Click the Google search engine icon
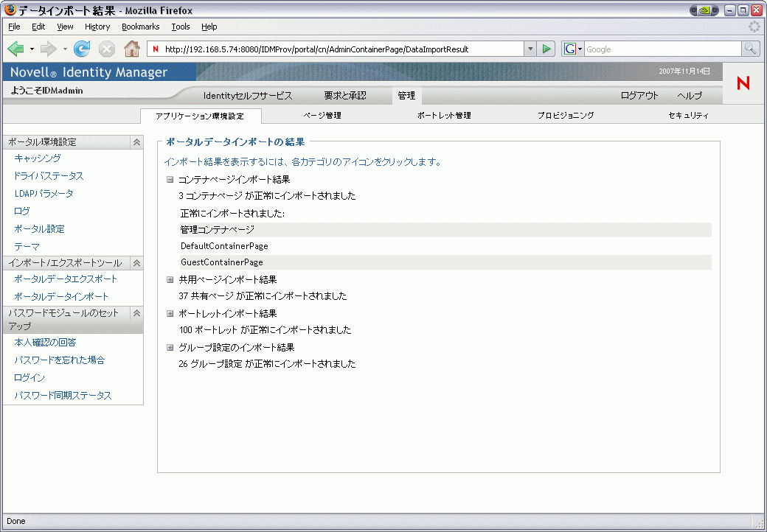This screenshot has height=532, width=767. point(569,49)
